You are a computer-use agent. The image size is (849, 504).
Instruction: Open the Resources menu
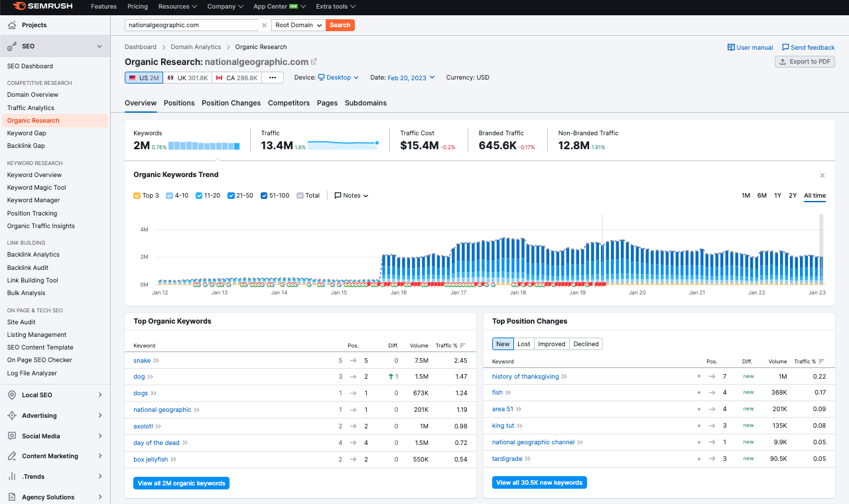178,7
